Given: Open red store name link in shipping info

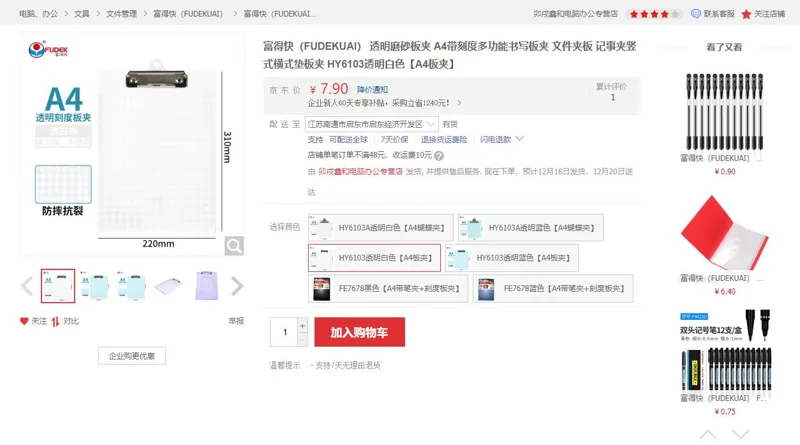Looking at the screenshot, I should pos(360,171).
